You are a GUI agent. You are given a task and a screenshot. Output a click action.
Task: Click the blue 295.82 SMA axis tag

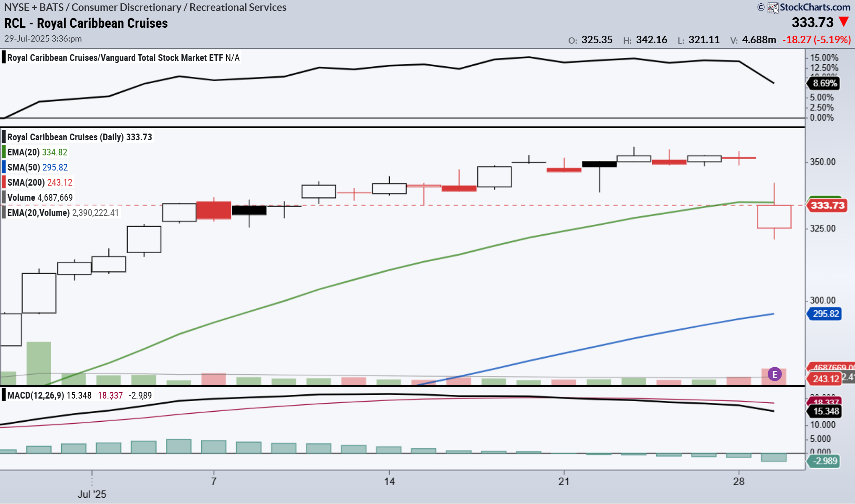pyautogui.click(x=825, y=314)
